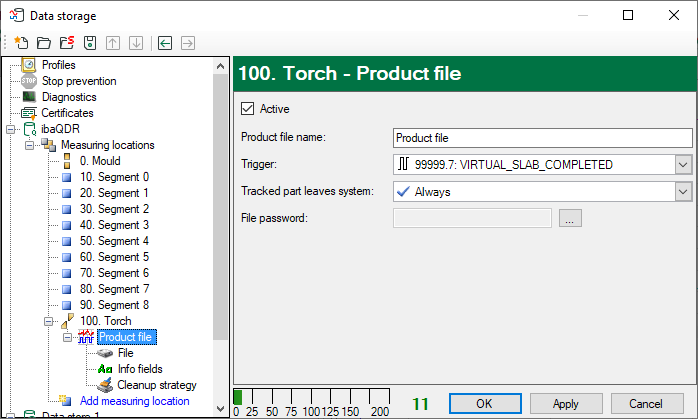
Task: Select 90. Segment 8 tree item
Action: 114,305
